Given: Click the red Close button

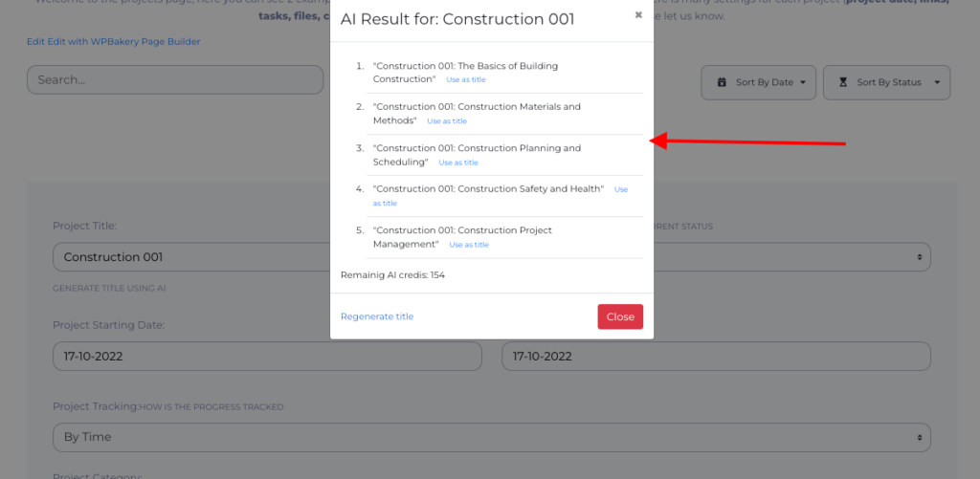Looking at the screenshot, I should pyautogui.click(x=620, y=316).
